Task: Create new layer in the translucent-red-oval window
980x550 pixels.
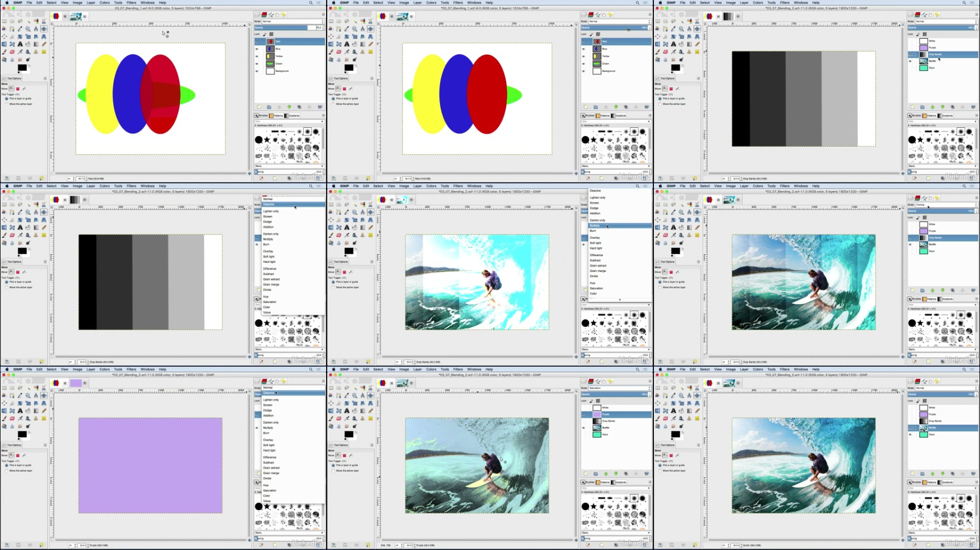Action: (x=259, y=107)
